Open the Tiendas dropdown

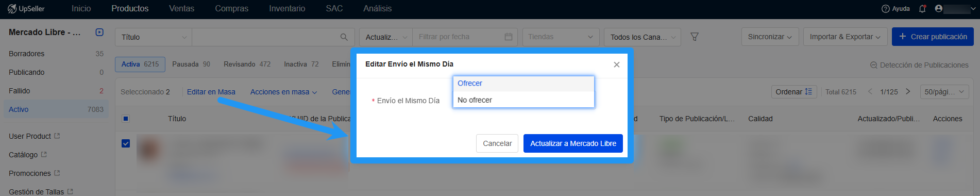(x=561, y=37)
